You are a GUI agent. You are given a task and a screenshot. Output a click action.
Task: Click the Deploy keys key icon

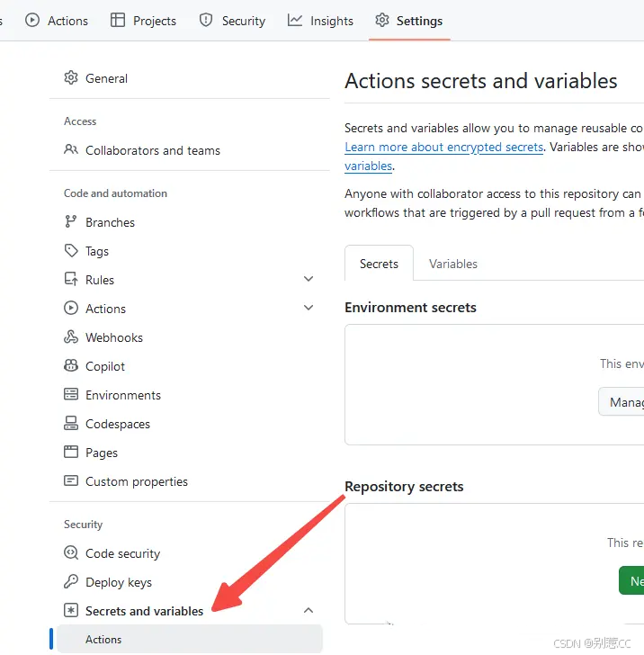point(71,581)
